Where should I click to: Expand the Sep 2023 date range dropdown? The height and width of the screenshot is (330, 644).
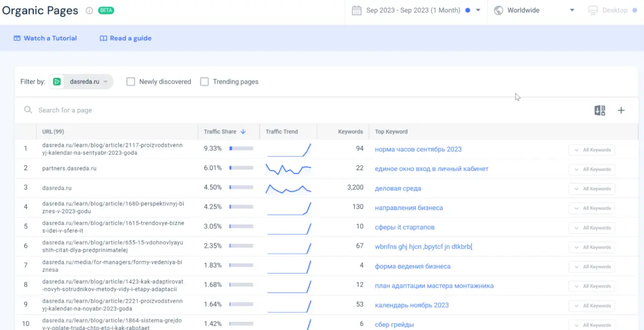coord(478,10)
